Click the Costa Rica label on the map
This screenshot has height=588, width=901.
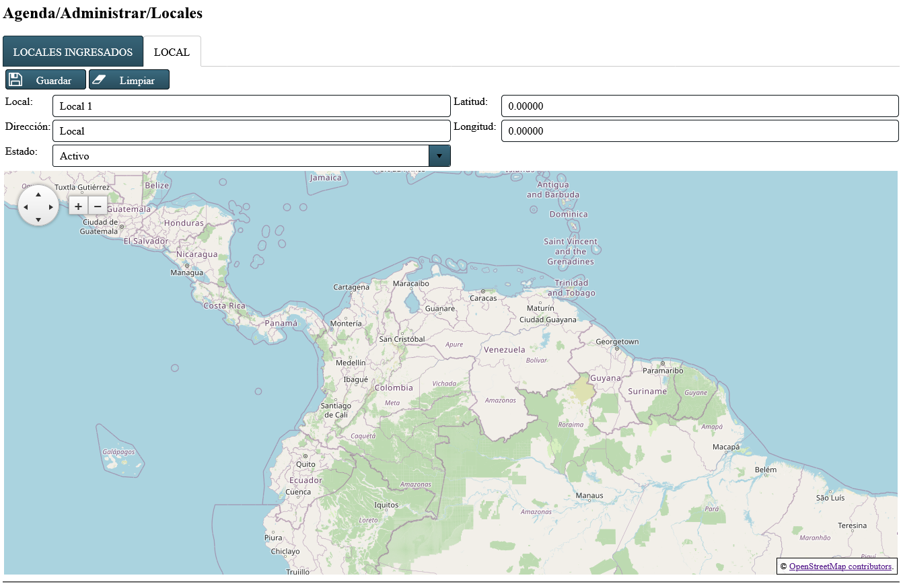(225, 305)
